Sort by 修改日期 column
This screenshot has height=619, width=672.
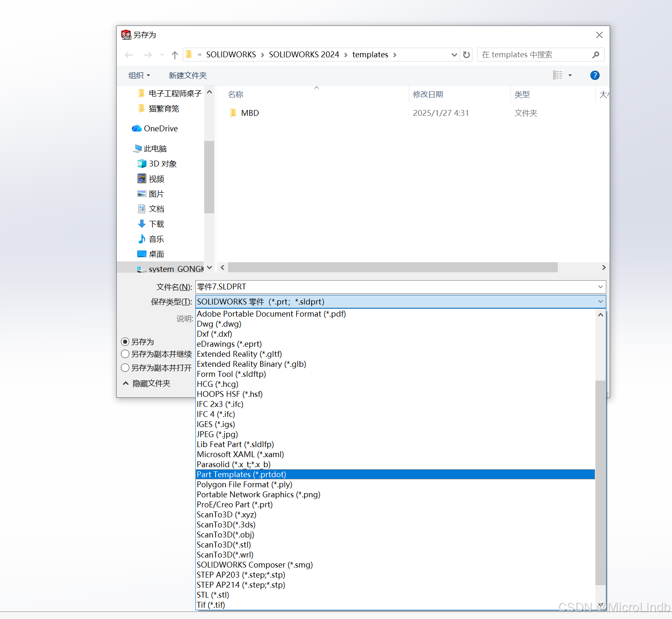tap(428, 94)
